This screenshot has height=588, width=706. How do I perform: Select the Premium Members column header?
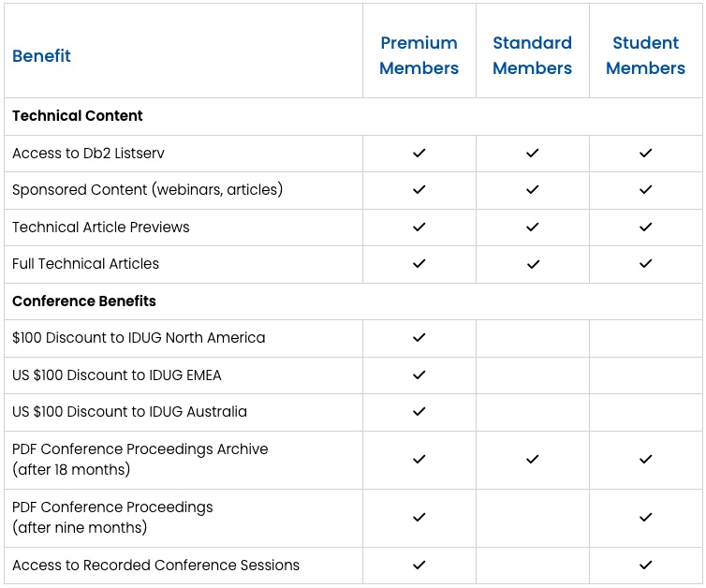[x=419, y=55]
